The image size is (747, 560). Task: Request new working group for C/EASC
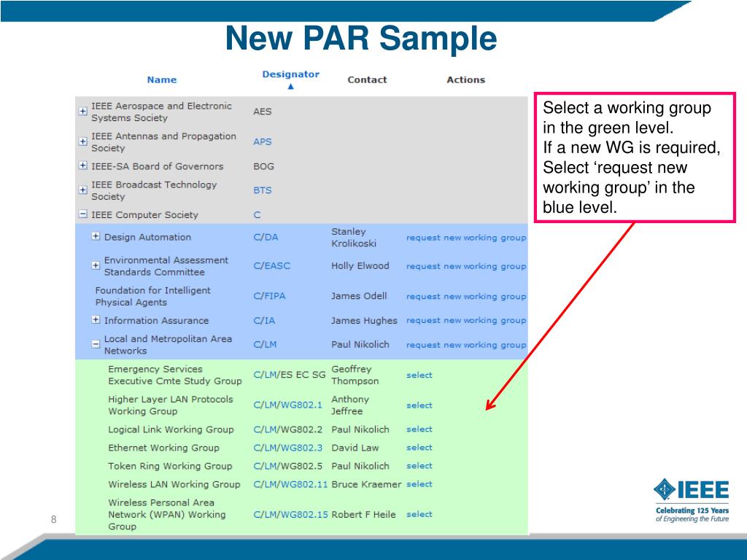[x=466, y=266]
